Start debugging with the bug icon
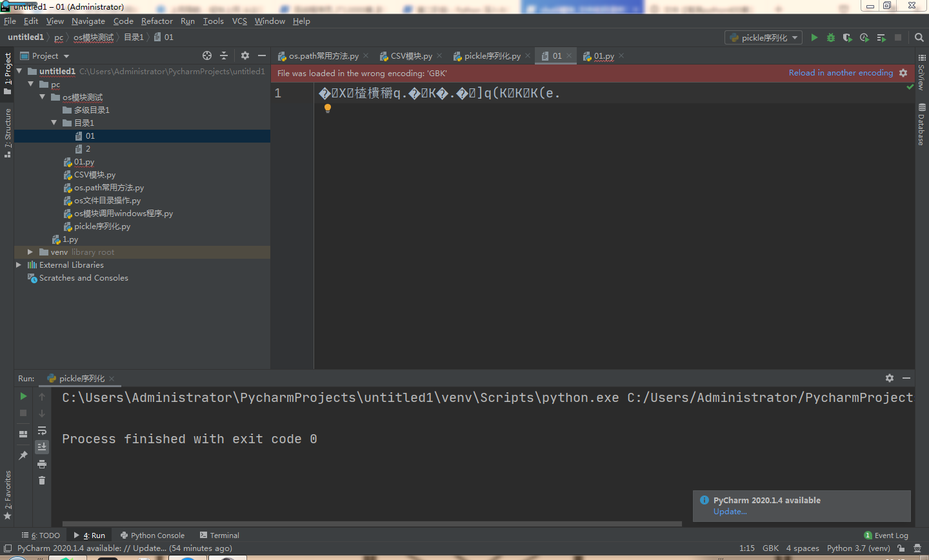The width and height of the screenshot is (929, 560). tap(831, 37)
